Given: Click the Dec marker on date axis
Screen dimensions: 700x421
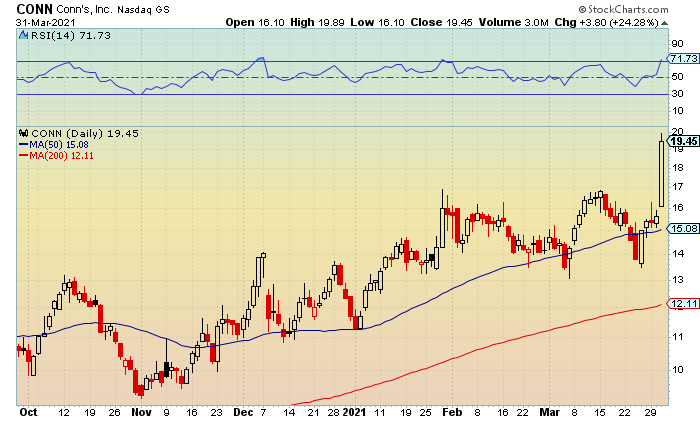Looking at the screenshot, I should click(x=243, y=412).
